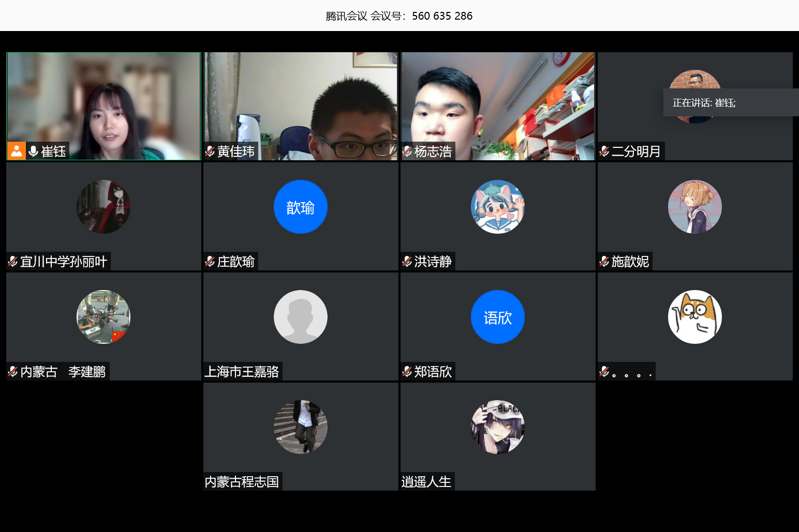The height and width of the screenshot is (532, 799).
Task: Select the muted mic icon next to 杨志浩
Action: click(407, 151)
